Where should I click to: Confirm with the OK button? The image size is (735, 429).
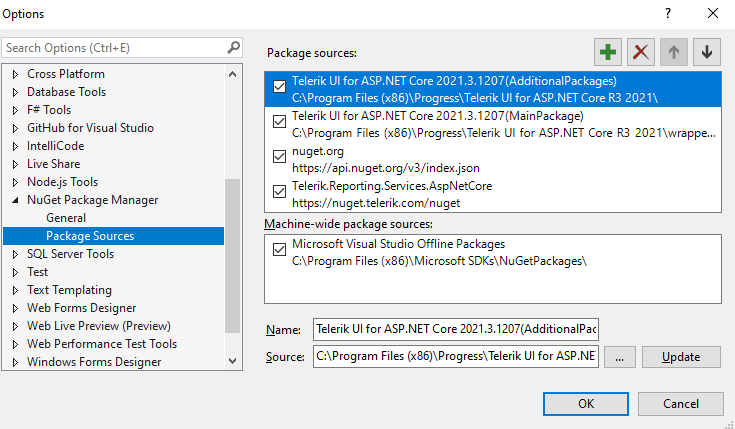point(586,403)
